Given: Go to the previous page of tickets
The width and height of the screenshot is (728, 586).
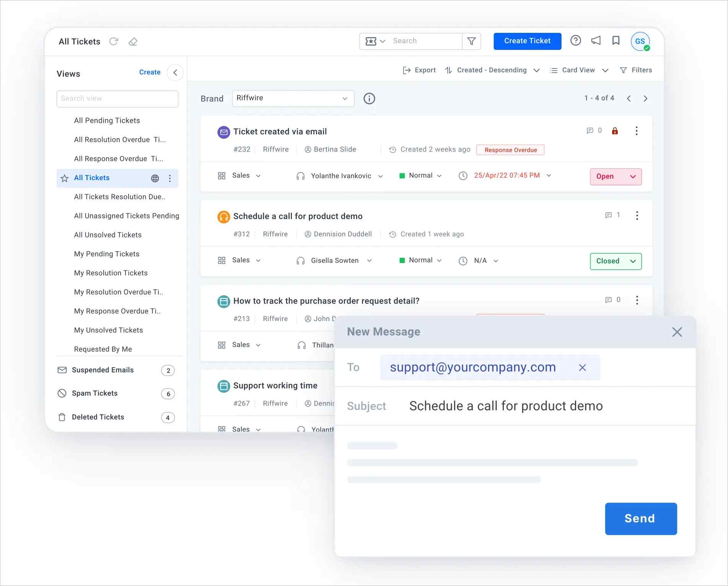Looking at the screenshot, I should point(629,98).
